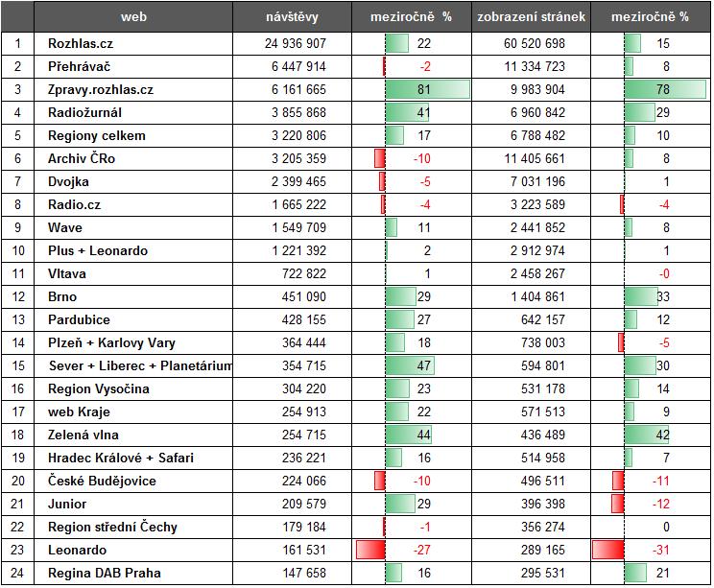Select the 'Sever + Liberec + Planetárium' cell
Viewport: 714px width, 588px height.
133,365
